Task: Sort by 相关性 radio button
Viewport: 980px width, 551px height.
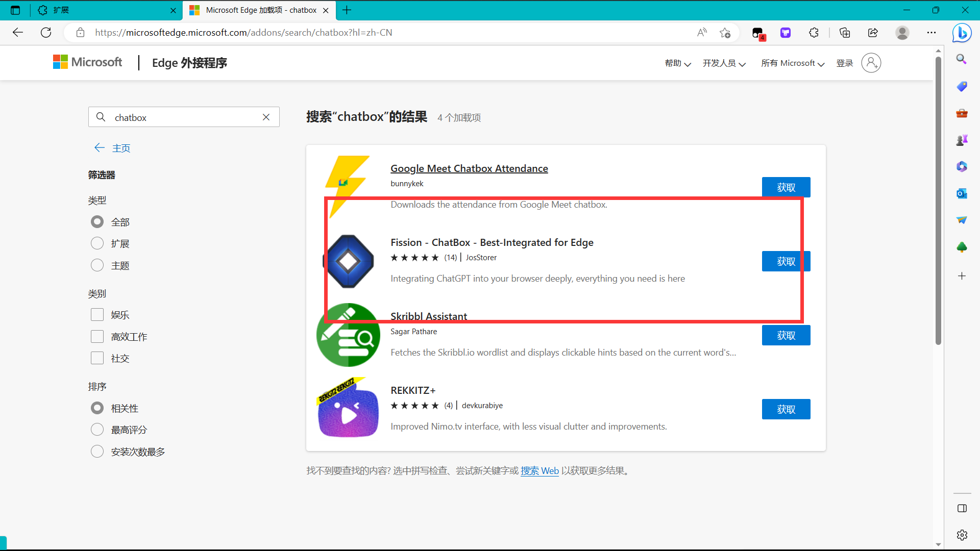Action: tap(97, 408)
